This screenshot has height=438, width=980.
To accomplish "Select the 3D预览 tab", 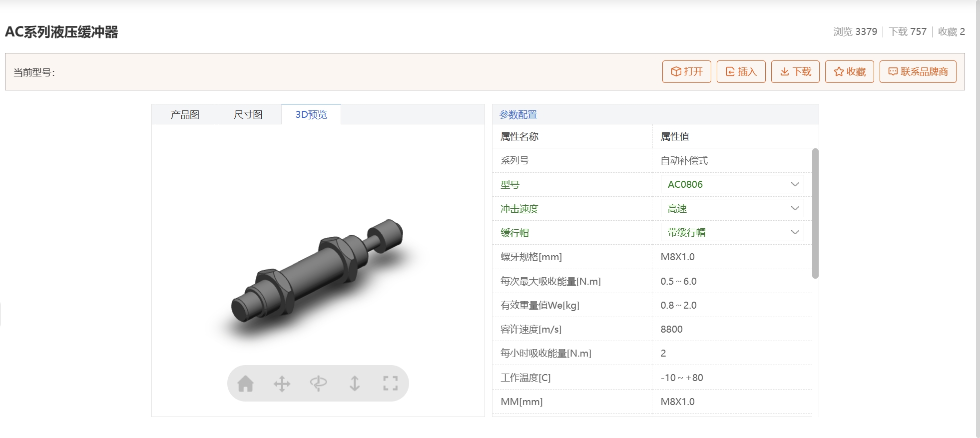I will 311,114.
